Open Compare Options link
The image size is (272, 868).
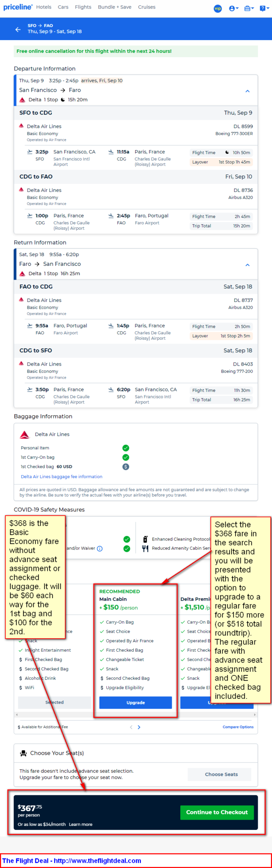click(238, 727)
